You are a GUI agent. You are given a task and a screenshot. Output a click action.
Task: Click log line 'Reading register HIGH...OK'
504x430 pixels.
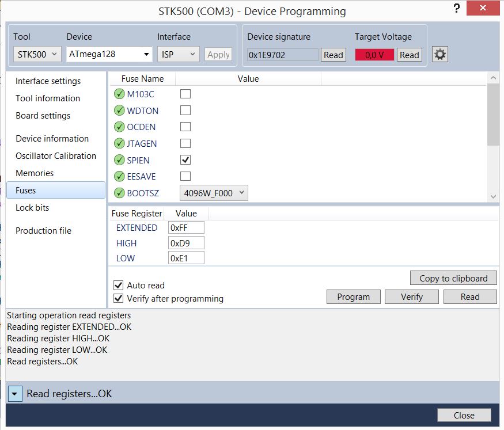point(58,338)
